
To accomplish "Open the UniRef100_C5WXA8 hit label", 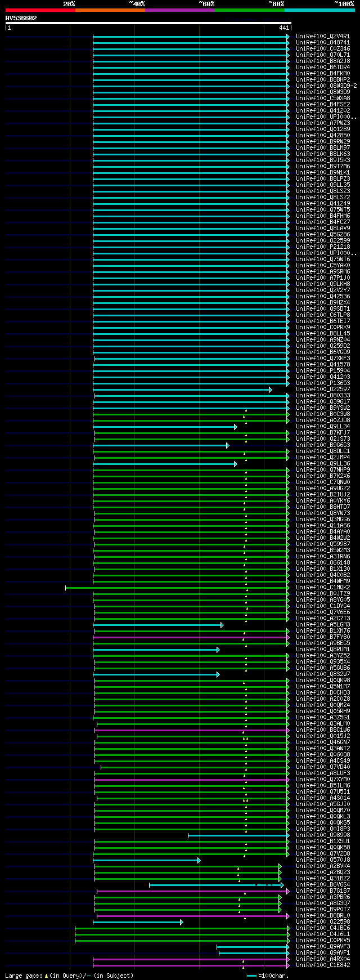I will 323,98.
